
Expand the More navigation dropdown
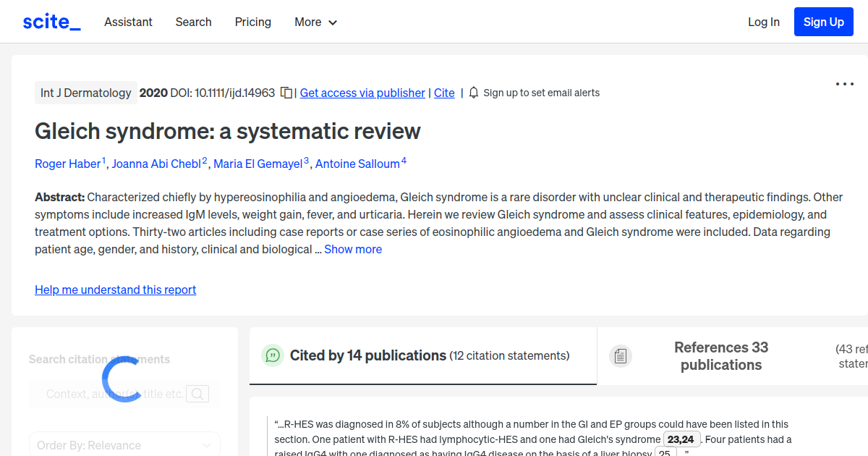point(315,22)
